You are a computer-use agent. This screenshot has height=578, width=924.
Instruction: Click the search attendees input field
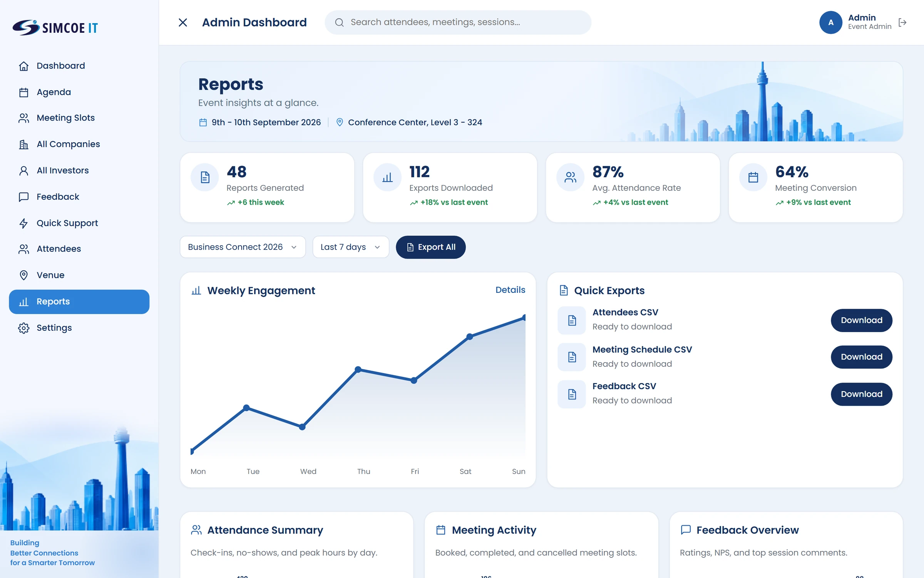458,22
